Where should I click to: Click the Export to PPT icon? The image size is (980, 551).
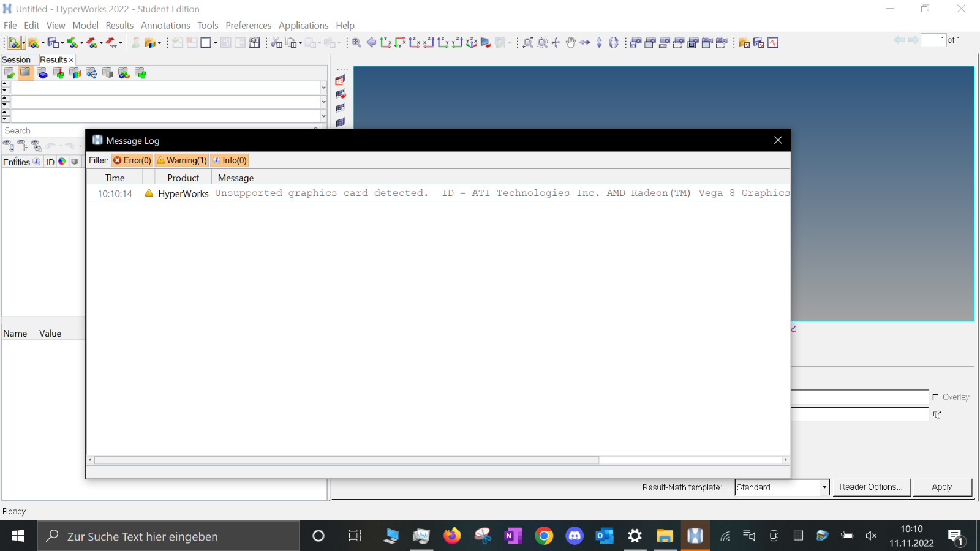click(111, 42)
